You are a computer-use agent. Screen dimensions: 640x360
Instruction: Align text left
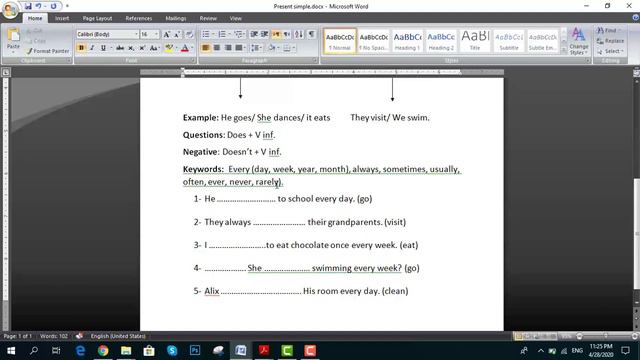[206, 48]
